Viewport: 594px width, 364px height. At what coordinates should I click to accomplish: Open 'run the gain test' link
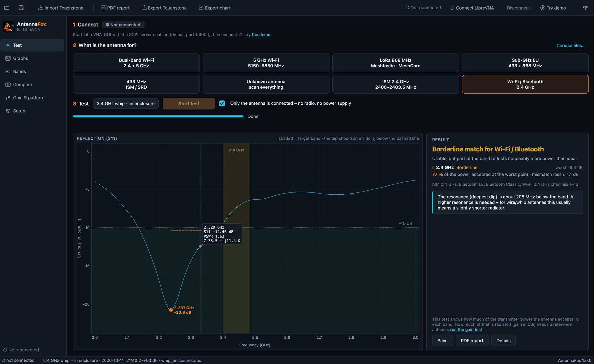[466, 330]
